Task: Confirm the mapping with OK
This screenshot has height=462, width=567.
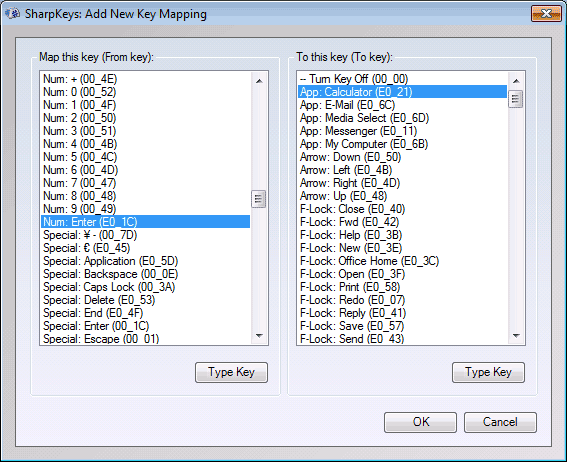Action: pos(421,422)
